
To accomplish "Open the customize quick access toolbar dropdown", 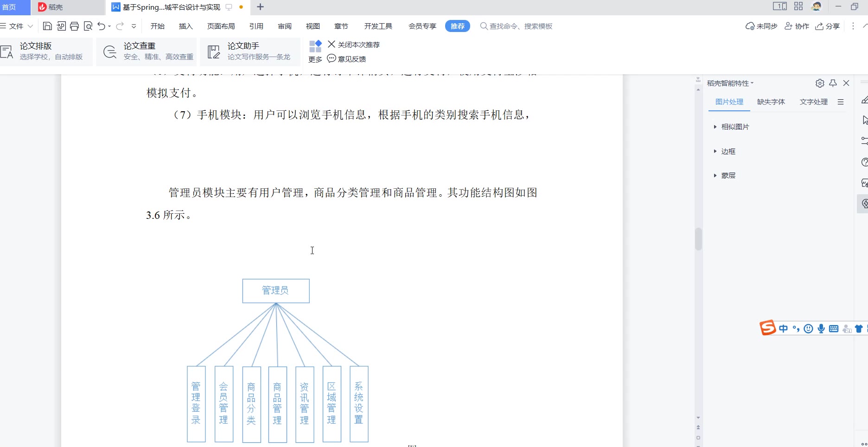I will [x=134, y=26].
